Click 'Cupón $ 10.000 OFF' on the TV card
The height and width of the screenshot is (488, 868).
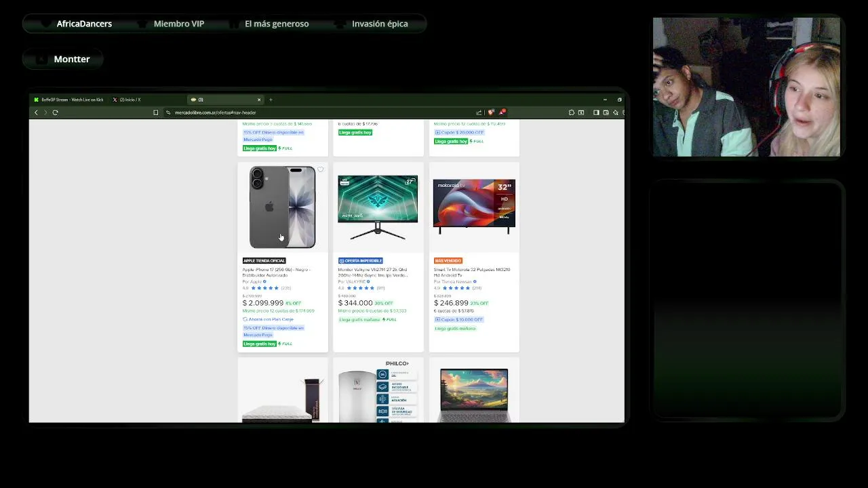(x=459, y=319)
